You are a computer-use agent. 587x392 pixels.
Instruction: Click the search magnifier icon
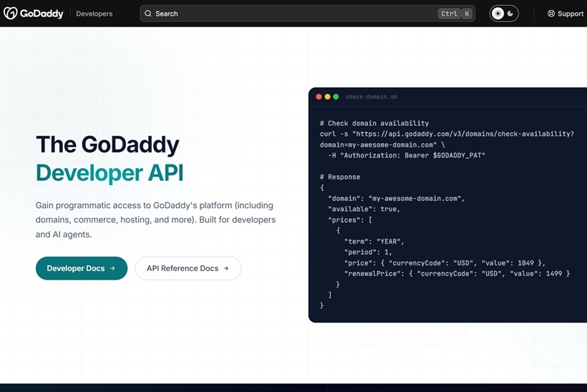click(x=148, y=14)
